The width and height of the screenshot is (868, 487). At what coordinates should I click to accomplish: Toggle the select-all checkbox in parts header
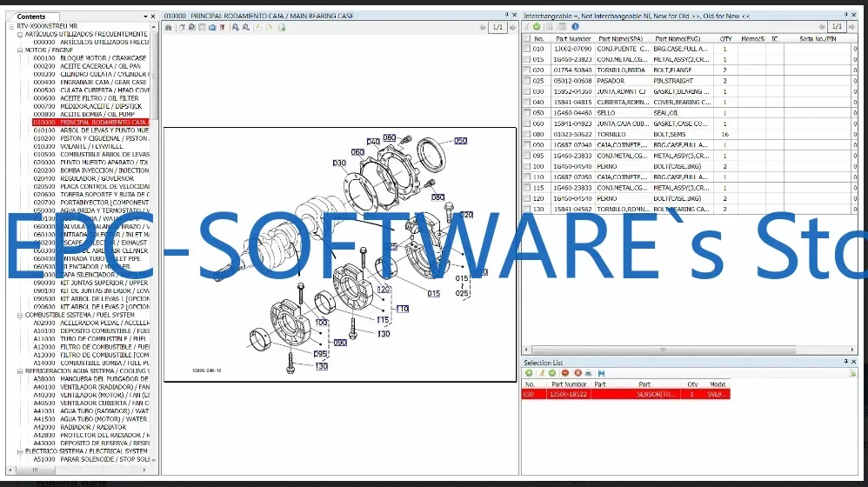(x=527, y=39)
